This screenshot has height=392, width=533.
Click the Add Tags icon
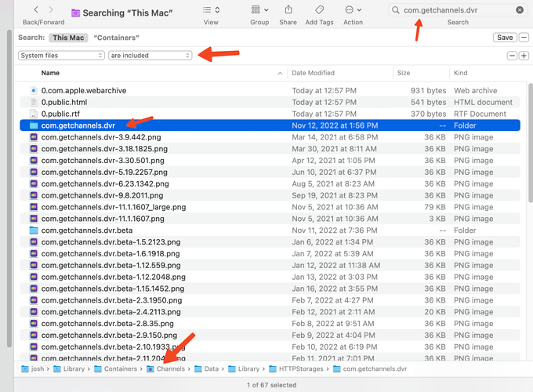(x=319, y=10)
